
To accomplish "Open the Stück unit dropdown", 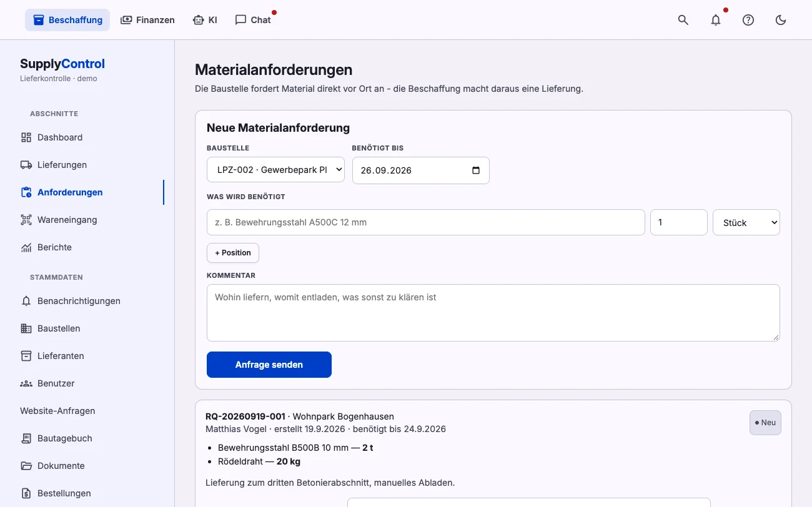I will pyautogui.click(x=746, y=222).
